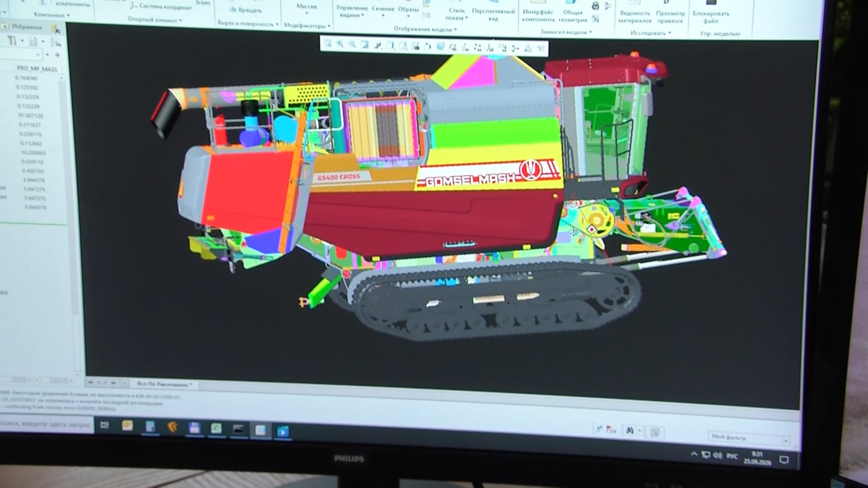Open the Все По Умолчанию dropdown
This screenshot has height=488, width=868.
click(x=165, y=385)
